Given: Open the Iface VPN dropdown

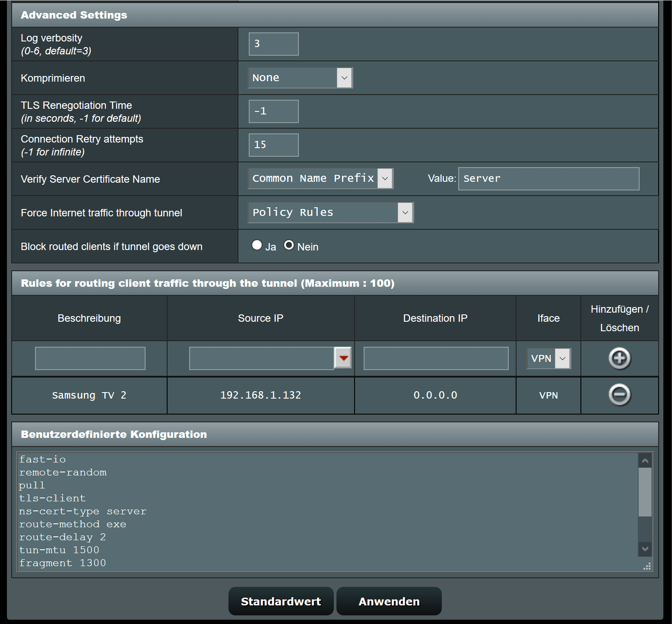Looking at the screenshot, I should pos(548,358).
